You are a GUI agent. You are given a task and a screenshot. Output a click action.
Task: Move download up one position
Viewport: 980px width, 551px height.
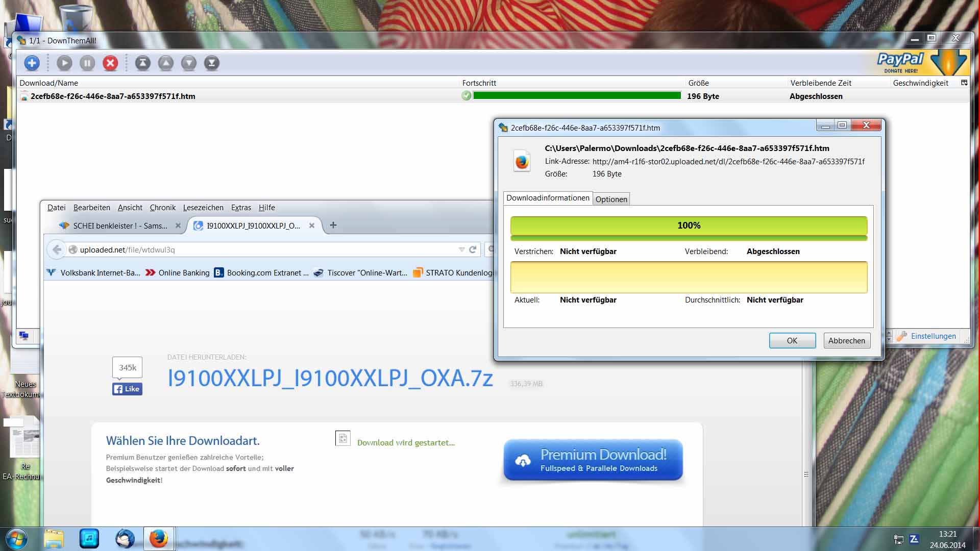point(166,63)
